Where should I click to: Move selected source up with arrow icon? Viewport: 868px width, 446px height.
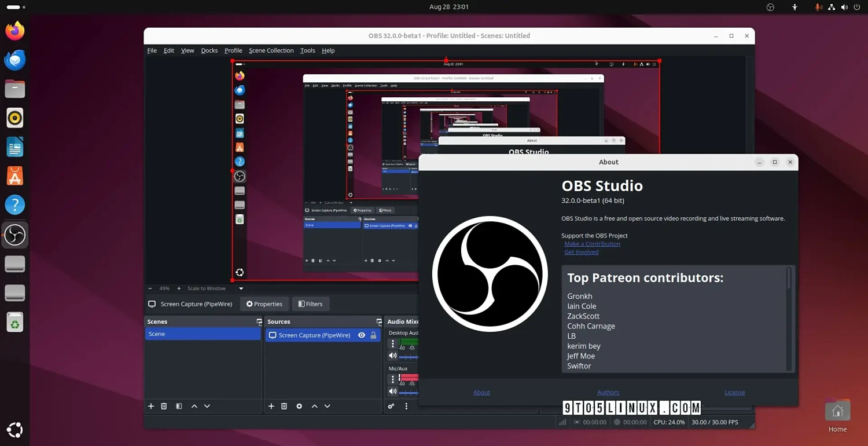[x=314, y=406]
